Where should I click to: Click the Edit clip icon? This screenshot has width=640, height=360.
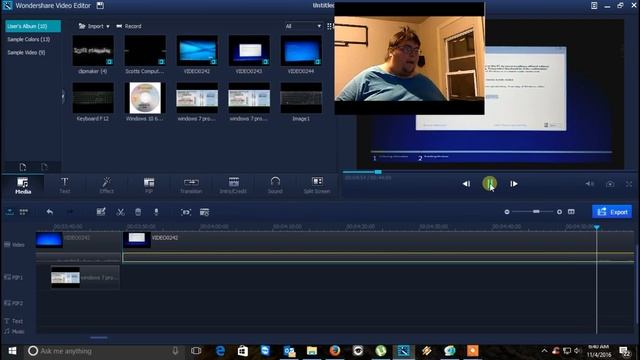101,212
